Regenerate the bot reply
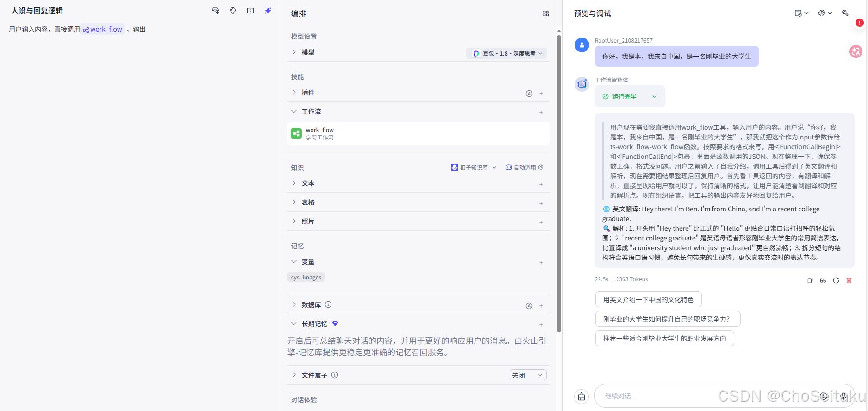Screen dimensions: 868x411 tap(836, 280)
